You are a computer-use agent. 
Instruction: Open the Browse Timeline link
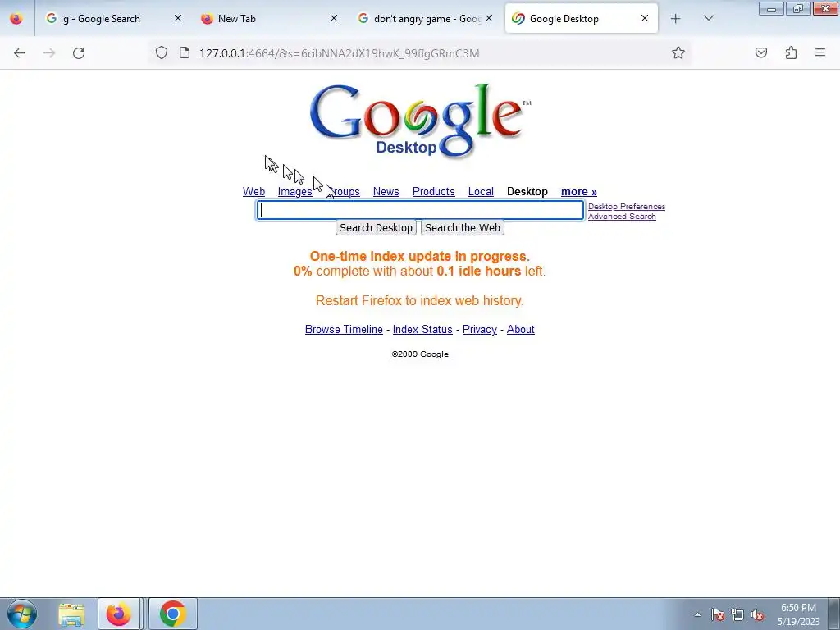[x=344, y=330]
